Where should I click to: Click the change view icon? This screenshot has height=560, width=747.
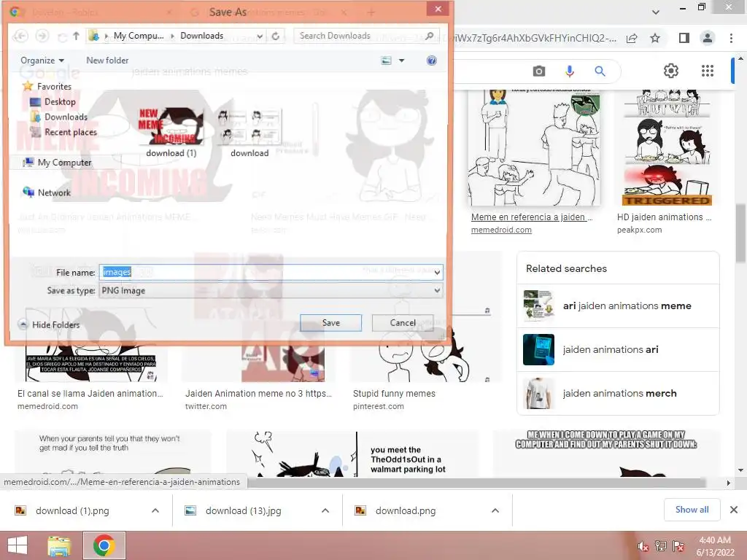coord(386,61)
